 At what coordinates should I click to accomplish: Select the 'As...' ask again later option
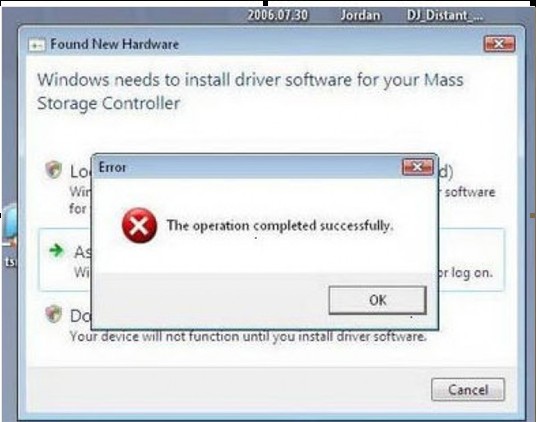65,260
